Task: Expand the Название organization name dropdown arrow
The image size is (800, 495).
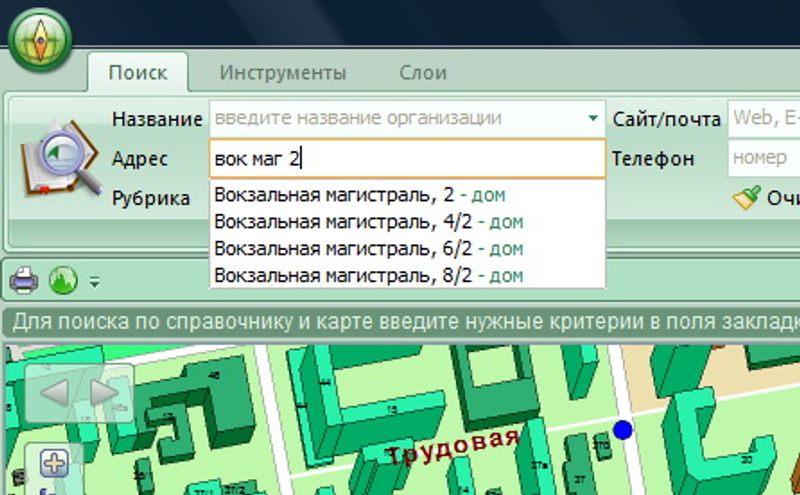Action: click(594, 119)
